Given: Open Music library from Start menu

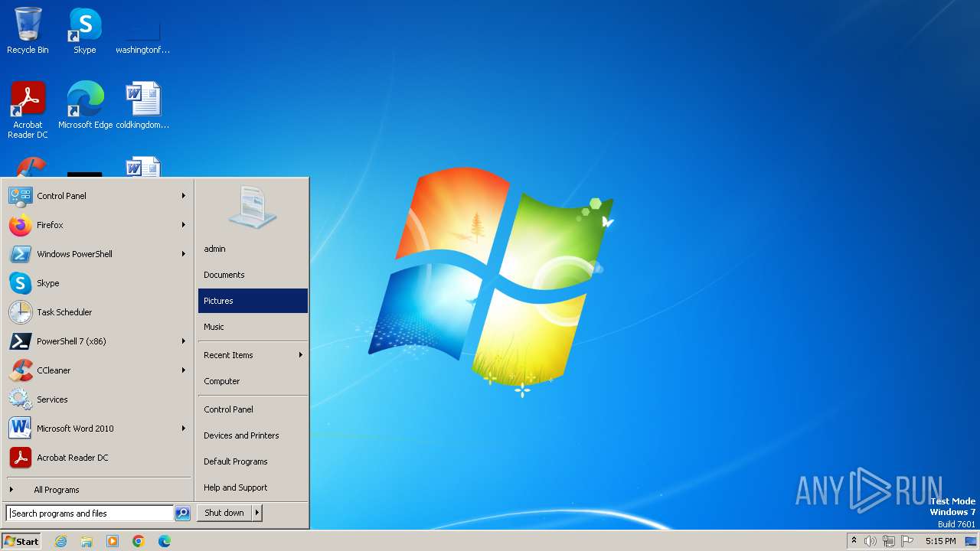Looking at the screenshot, I should tap(253, 327).
